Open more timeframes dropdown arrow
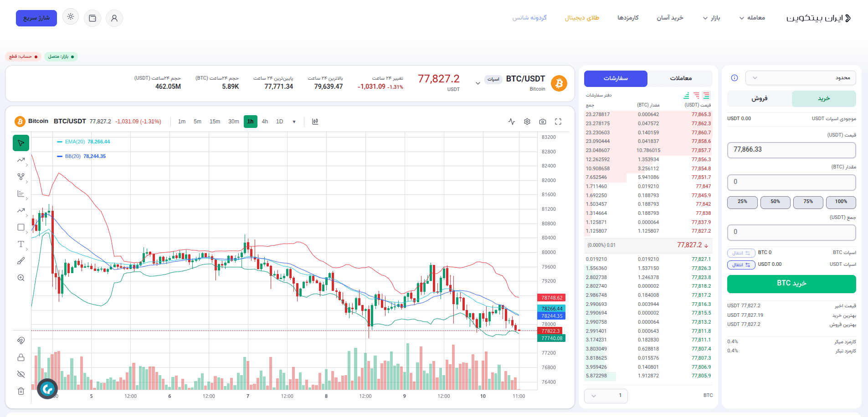 click(x=294, y=122)
